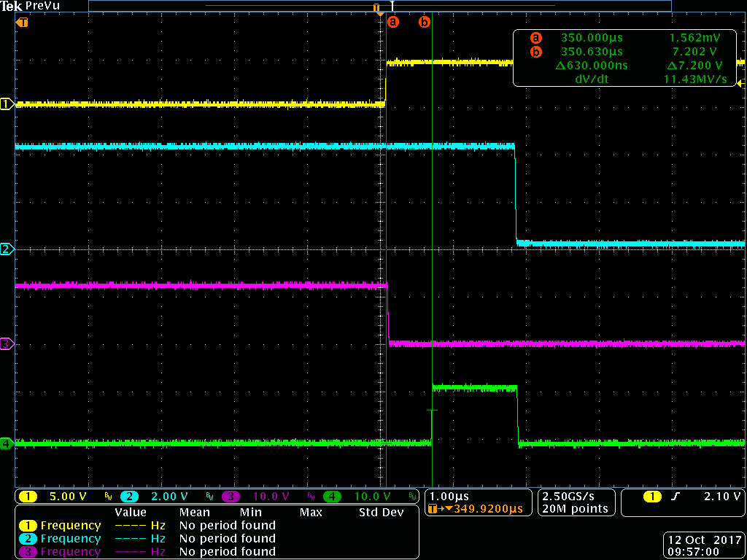Click cursor a marker above the waveform
747x560 pixels.
(393, 21)
